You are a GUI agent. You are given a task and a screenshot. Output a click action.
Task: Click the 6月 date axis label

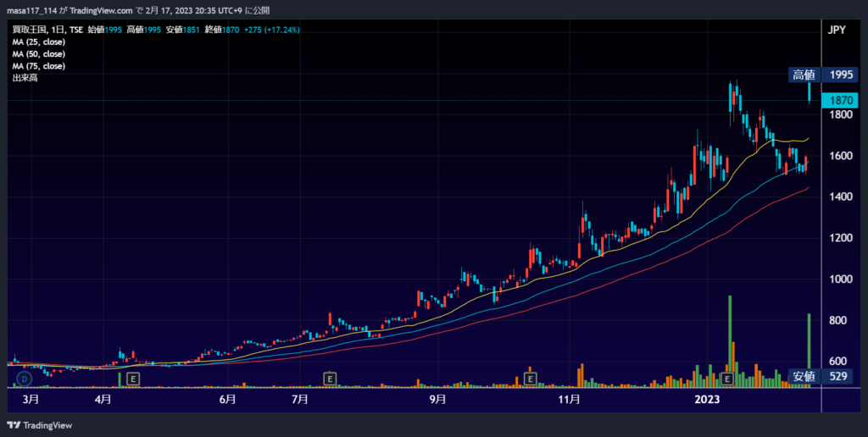click(x=227, y=400)
